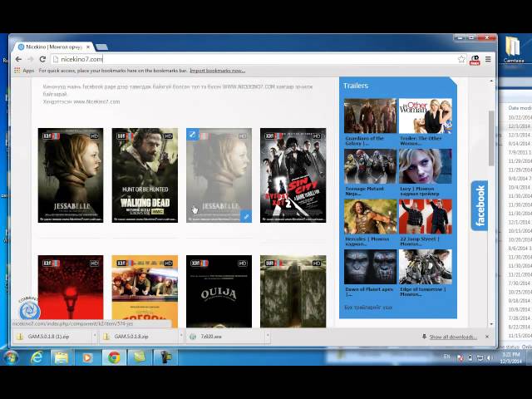Click 22 Jump Street title link

420,241
